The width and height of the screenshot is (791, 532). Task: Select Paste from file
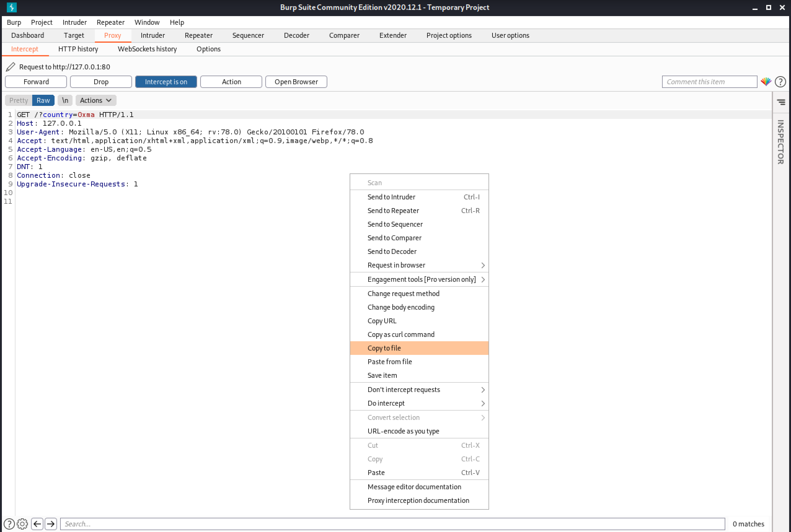419,361
